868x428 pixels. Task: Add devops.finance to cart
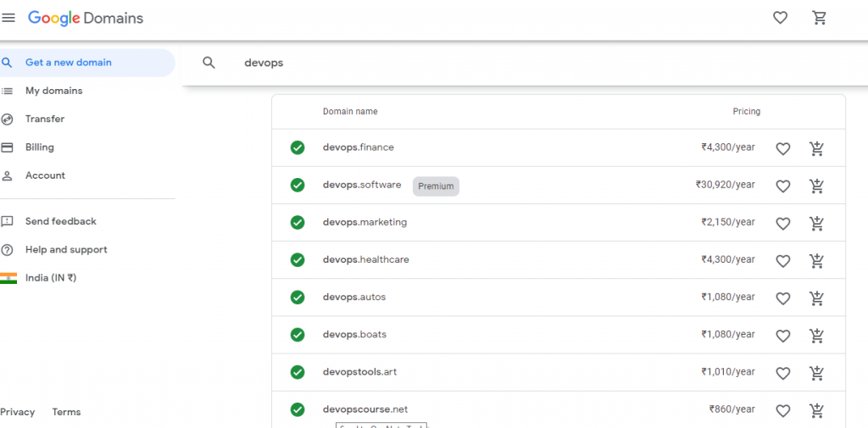tap(816, 148)
